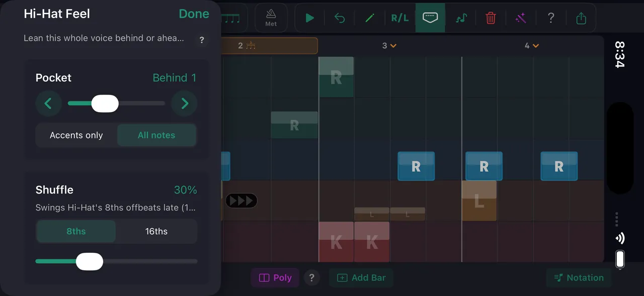Open the note feel icon

[461, 18]
